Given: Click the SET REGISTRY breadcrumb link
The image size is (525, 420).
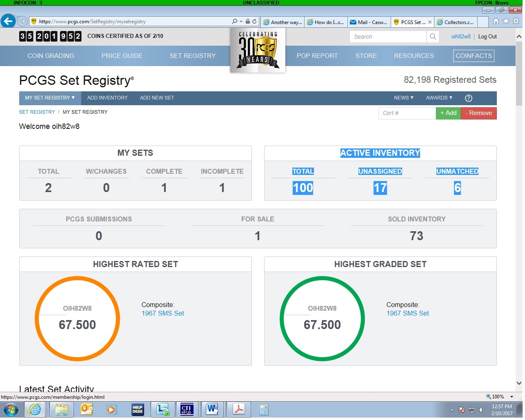Looking at the screenshot, I should pos(37,112).
